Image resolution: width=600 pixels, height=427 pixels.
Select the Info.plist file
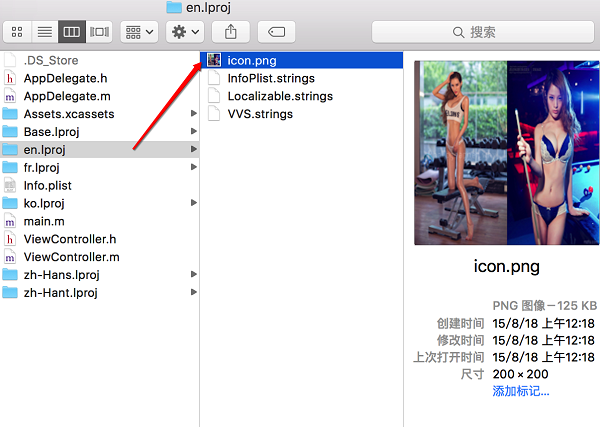tap(47, 186)
